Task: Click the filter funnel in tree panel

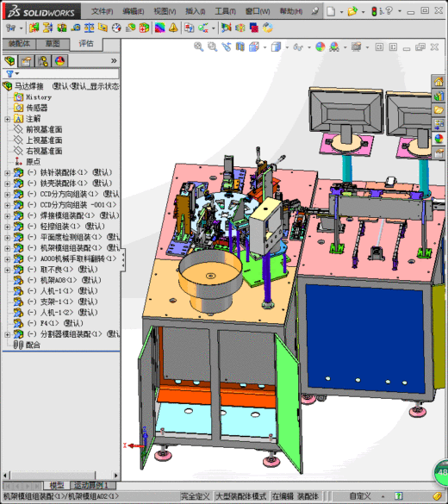Action: point(10,74)
